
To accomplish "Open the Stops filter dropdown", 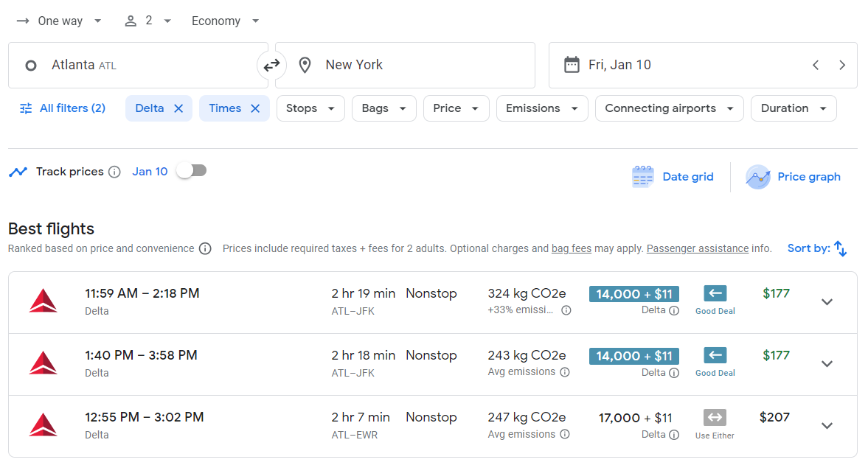I will [310, 108].
